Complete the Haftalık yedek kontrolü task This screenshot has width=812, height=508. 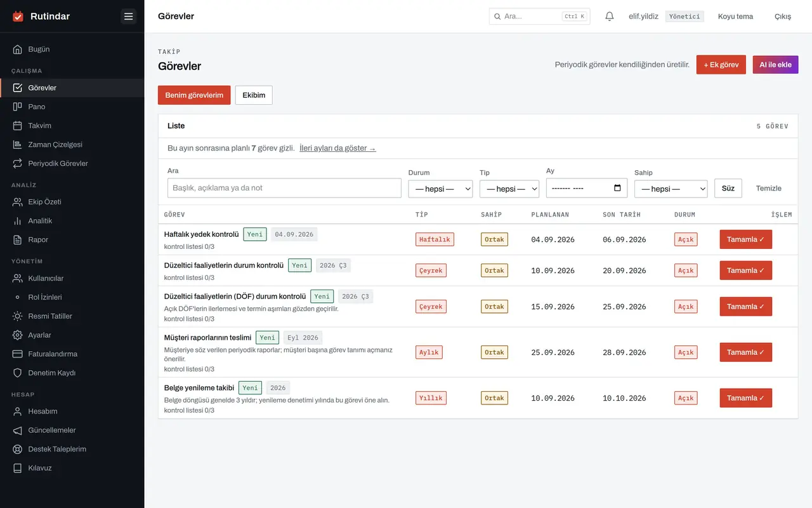click(x=745, y=239)
